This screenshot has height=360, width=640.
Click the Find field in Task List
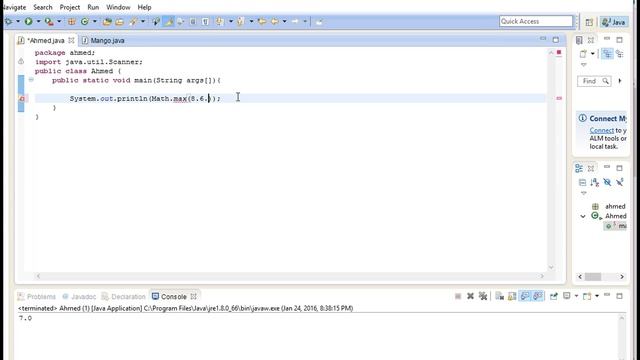pyautogui.click(x=594, y=81)
